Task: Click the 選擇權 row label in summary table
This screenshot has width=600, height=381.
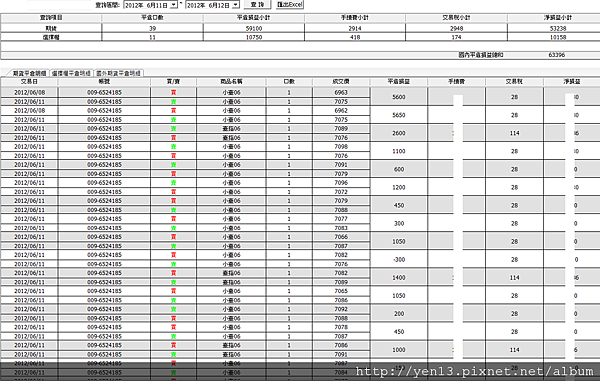Action: pyautogui.click(x=51, y=37)
